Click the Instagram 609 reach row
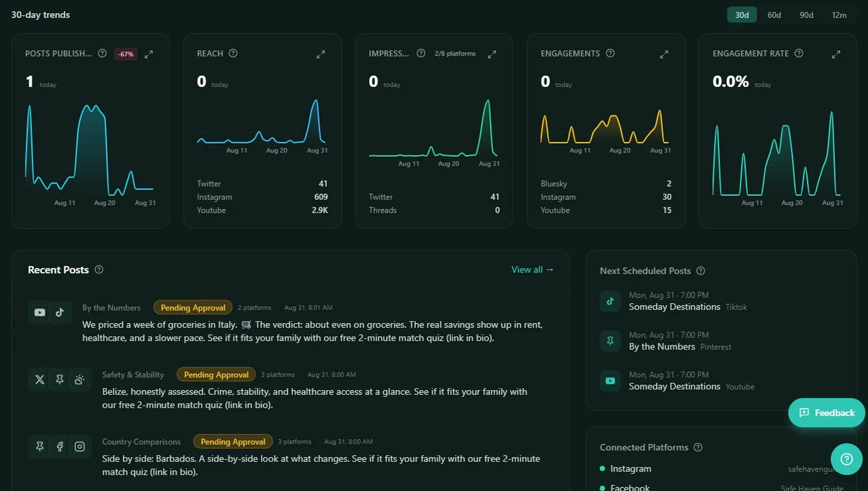This screenshot has height=491, width=868. (262, 197)
